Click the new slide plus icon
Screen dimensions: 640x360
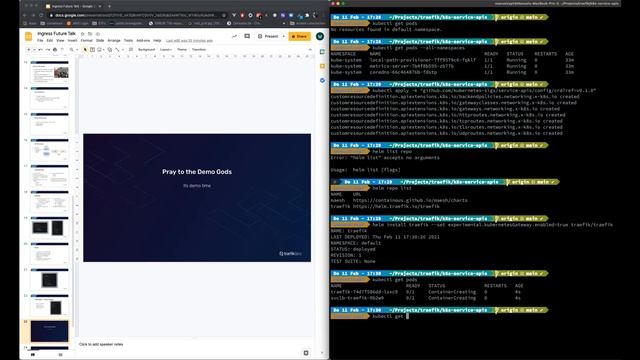29,49
